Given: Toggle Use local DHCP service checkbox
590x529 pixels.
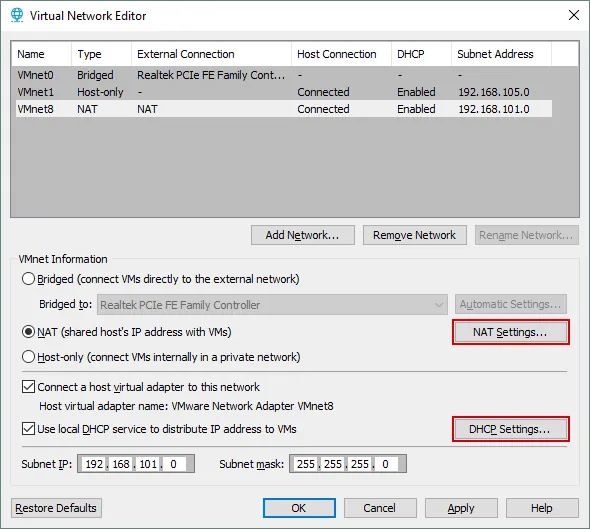Looking at the screenshot, I should point(28,429).
